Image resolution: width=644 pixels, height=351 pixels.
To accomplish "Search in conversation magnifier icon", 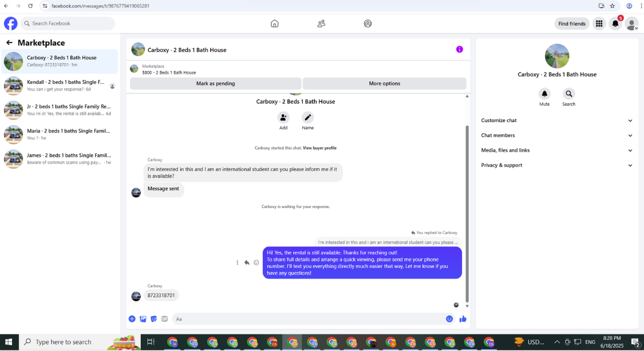I will 569,94.
